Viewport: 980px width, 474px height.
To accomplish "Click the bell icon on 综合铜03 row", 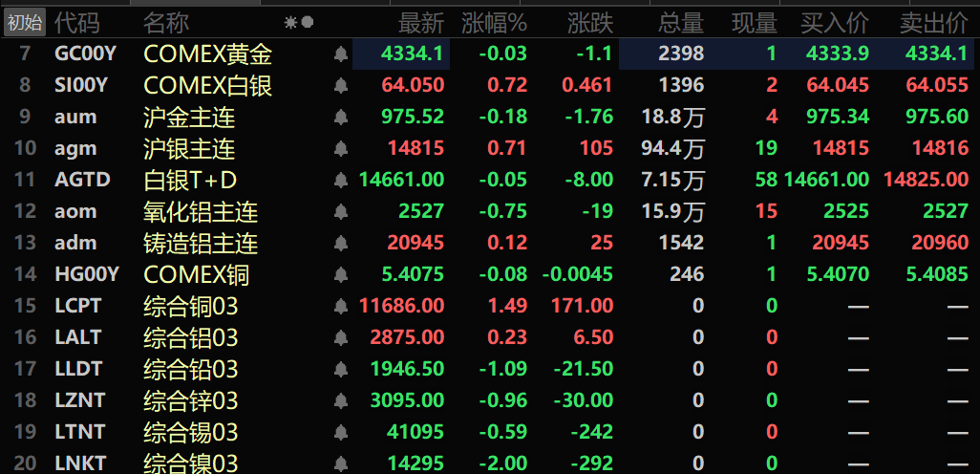I will point(341,307).
